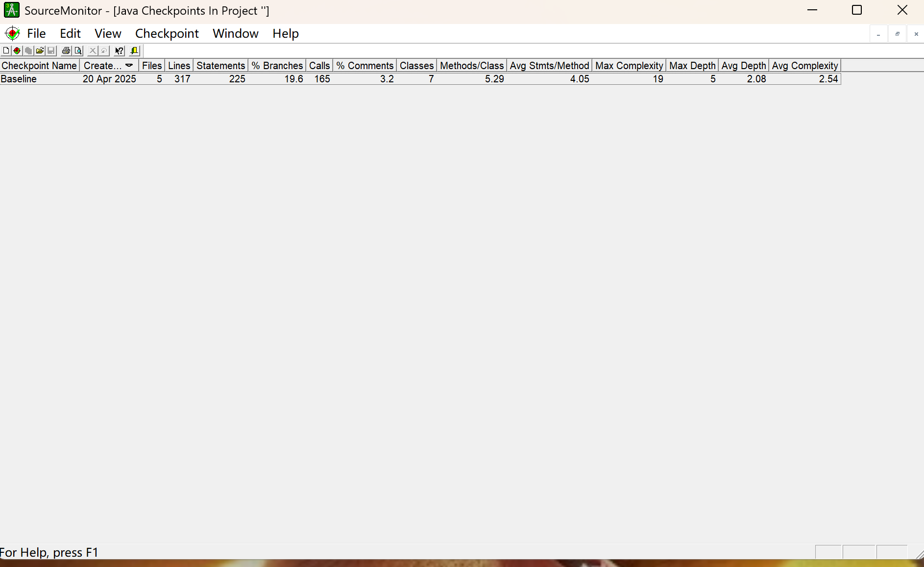Click the 19 max complexity value
The width and height of the screenshot is (924, 567).
[x=658, y=79]
